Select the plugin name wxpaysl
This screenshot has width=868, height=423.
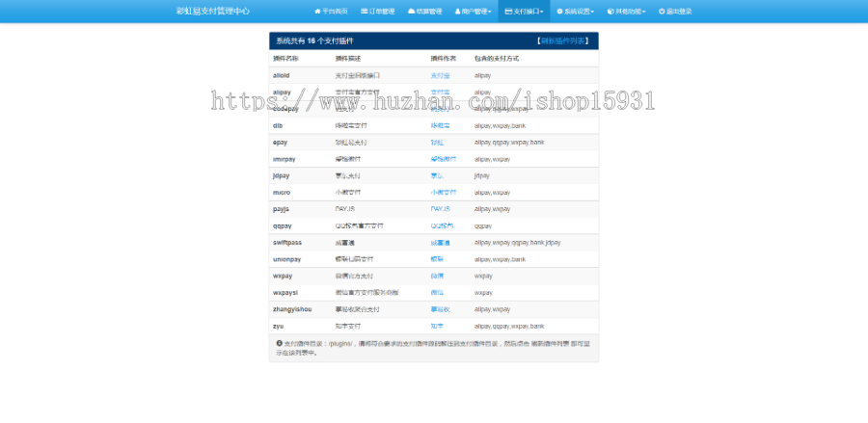(x=285, y=293)
